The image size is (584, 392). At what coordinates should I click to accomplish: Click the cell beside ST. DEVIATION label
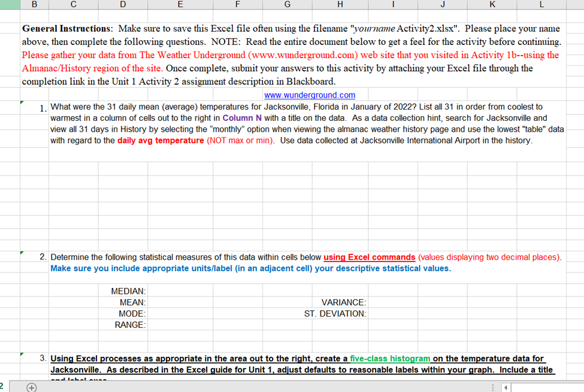[392, 314]
